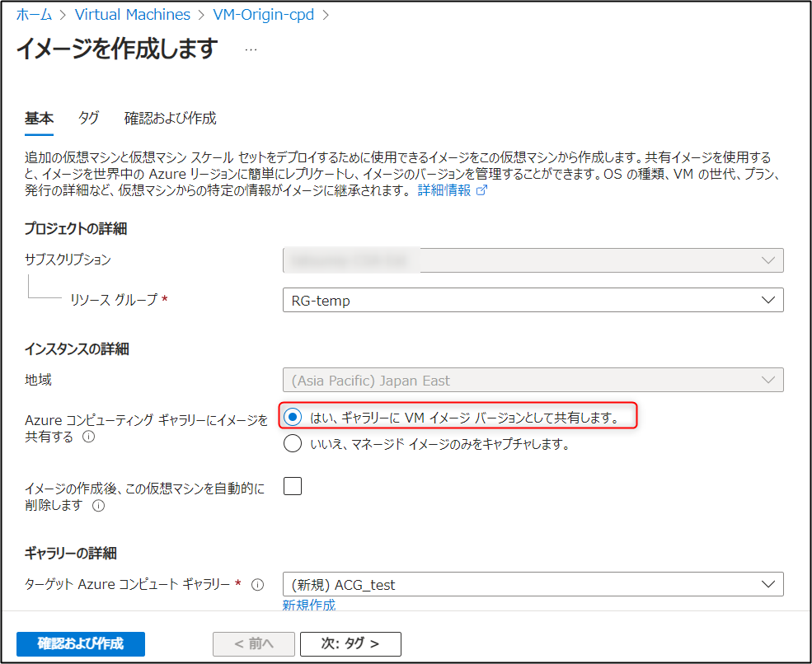Click the < 前へ button

pyautogui.click(x=254, y=643)
